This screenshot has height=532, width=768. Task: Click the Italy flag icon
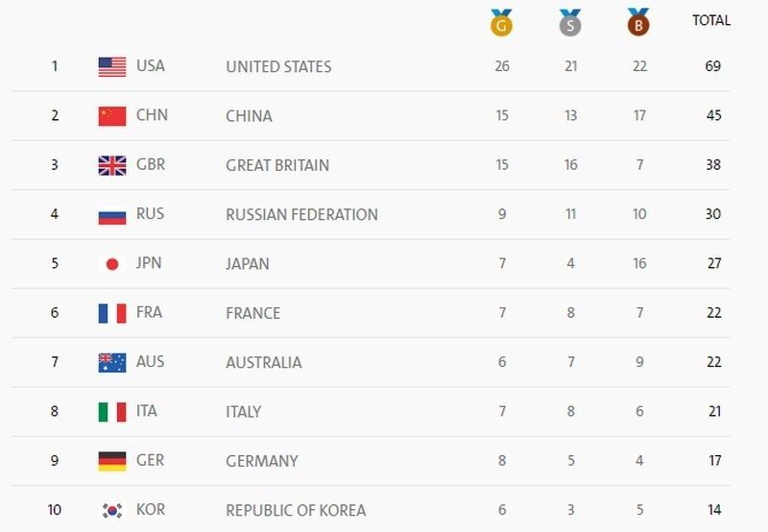[x=112, y=412]
